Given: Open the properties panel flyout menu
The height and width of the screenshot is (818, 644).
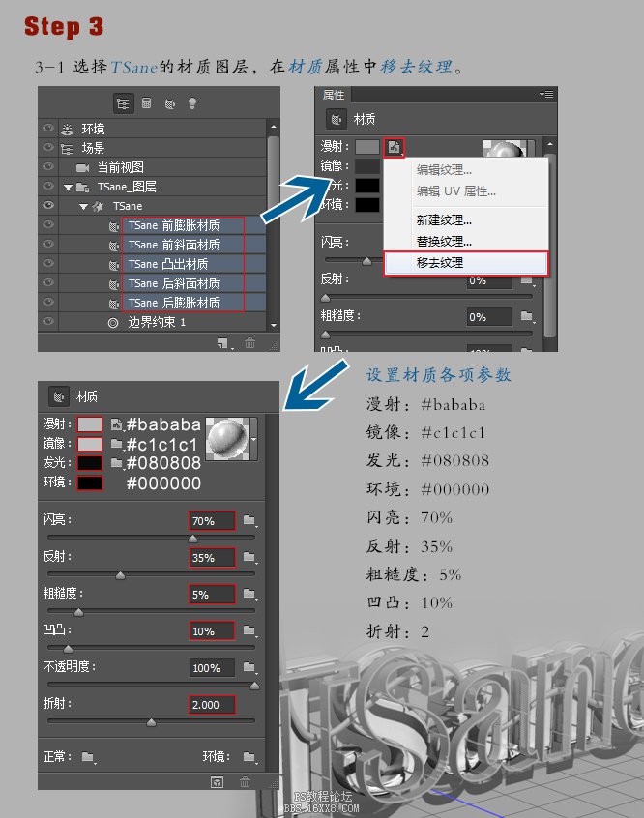Looking at the screenshot, I should 546,95.
